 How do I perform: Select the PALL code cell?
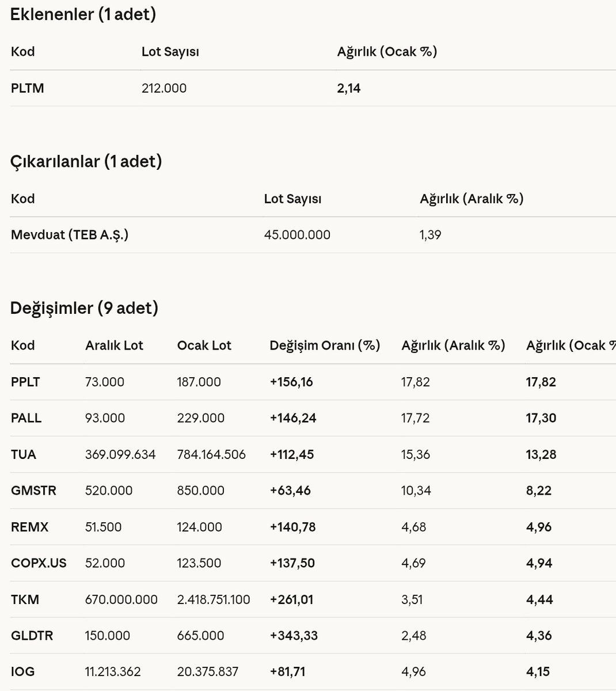pyautogui.click(x=26, y=418)
